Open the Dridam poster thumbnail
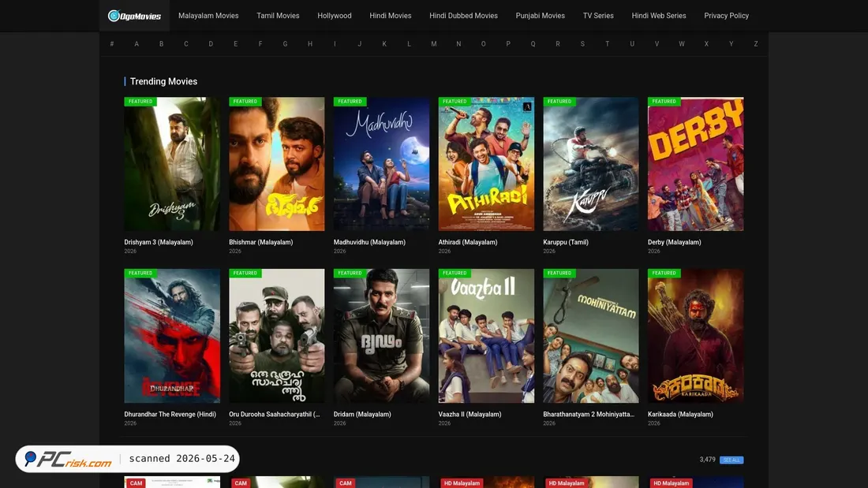The image size is (868, 488). click(381, 336)
